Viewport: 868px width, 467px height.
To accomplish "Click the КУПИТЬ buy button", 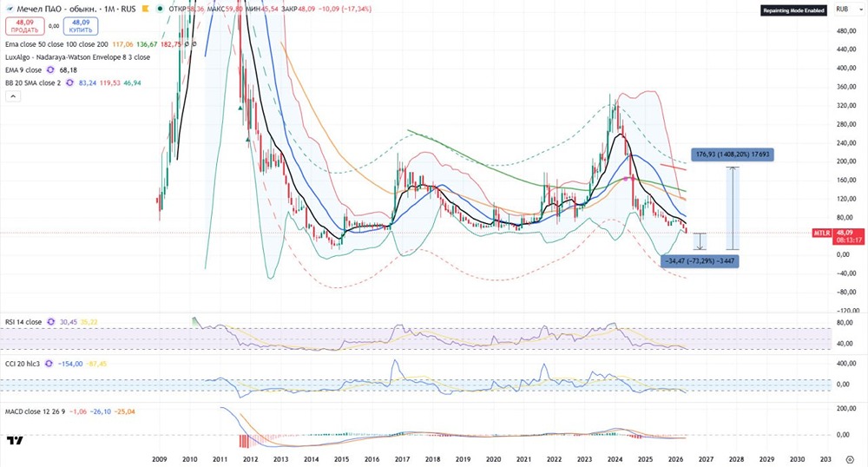I will point(81,26).
